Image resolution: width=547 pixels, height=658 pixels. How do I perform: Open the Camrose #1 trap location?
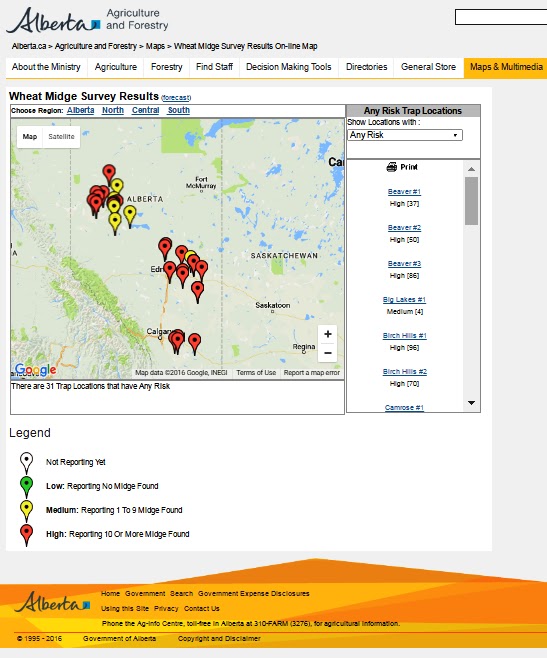tap(404, 407)
